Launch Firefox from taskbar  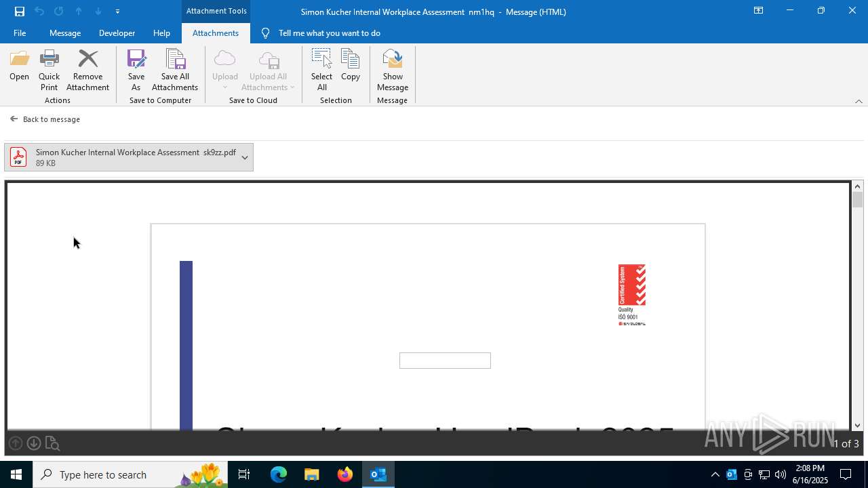click(x=345, y=474)
